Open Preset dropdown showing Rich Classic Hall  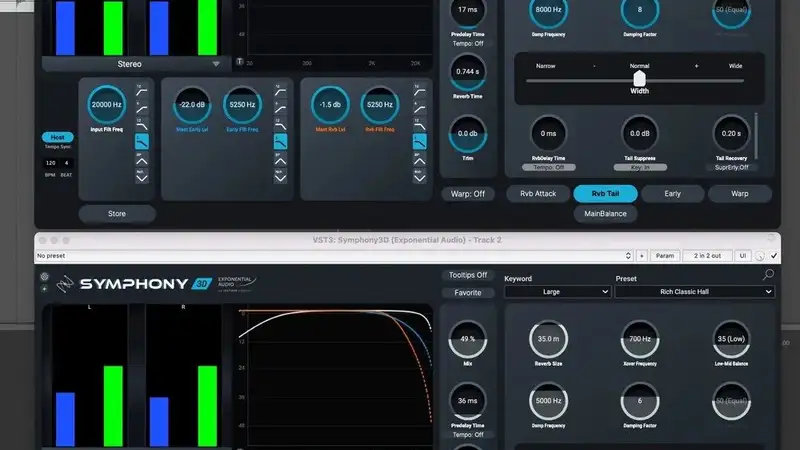tap(694, 292)
